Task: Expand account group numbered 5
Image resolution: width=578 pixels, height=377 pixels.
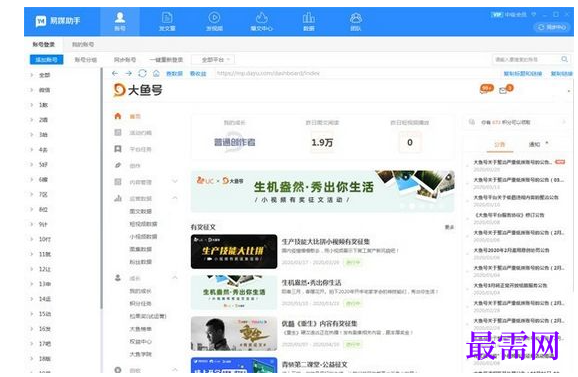Action: pos(32,164)
